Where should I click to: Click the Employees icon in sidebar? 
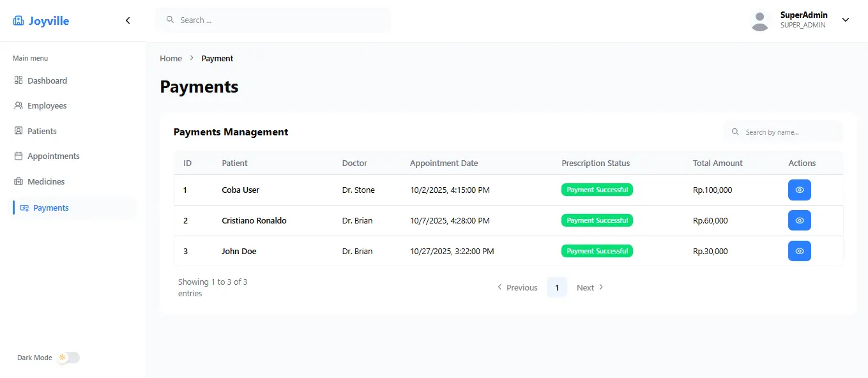click(x=19, y=105)
